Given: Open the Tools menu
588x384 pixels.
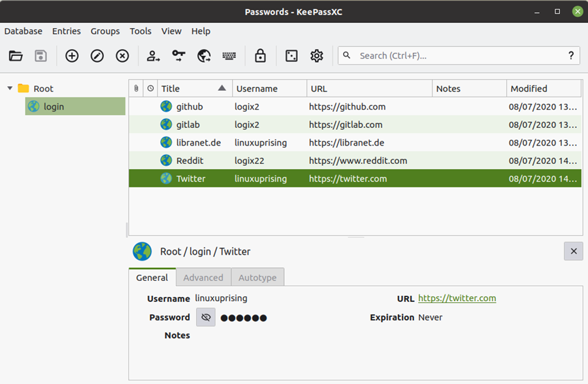Looking at the screenshot, I should point(140,31).
